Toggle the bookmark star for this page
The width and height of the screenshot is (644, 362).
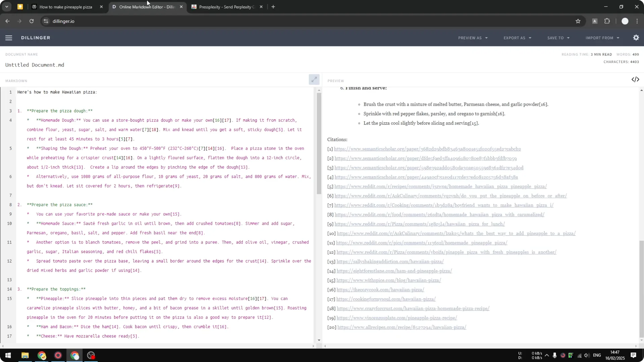point(578,21)
